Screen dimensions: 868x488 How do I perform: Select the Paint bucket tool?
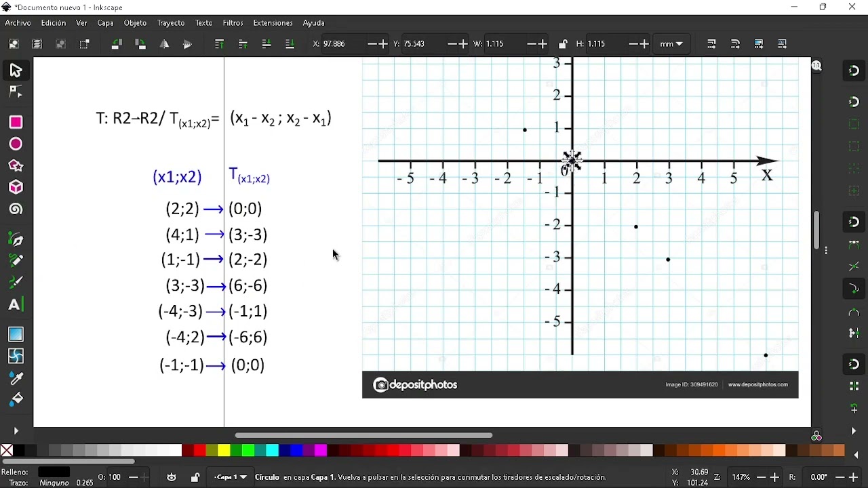coord(16,400)
